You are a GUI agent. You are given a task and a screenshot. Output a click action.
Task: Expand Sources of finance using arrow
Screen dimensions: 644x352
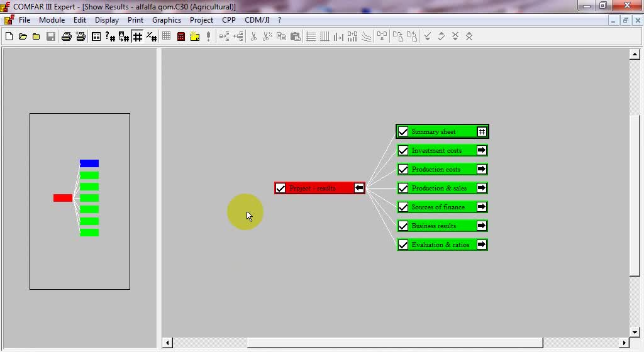tap(481, 207)
